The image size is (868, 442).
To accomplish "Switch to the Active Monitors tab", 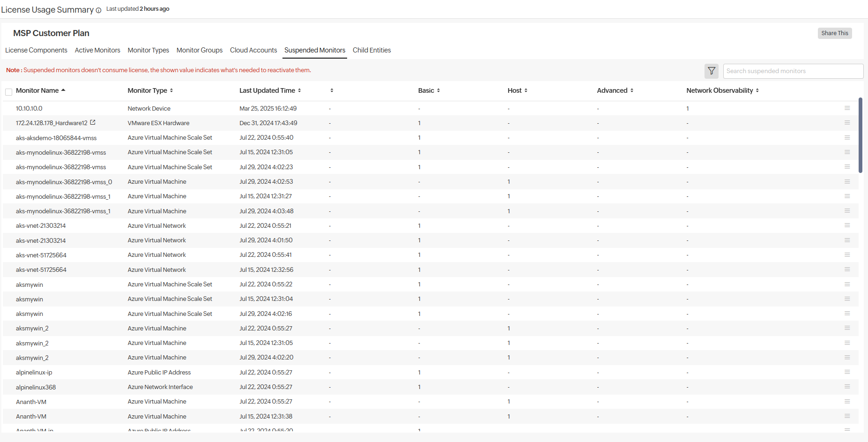I will 97,50.
